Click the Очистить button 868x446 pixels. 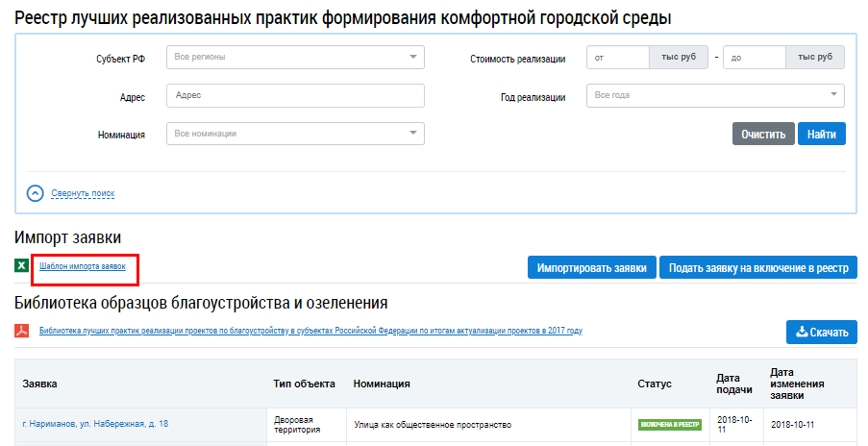(x=763, y=134)
